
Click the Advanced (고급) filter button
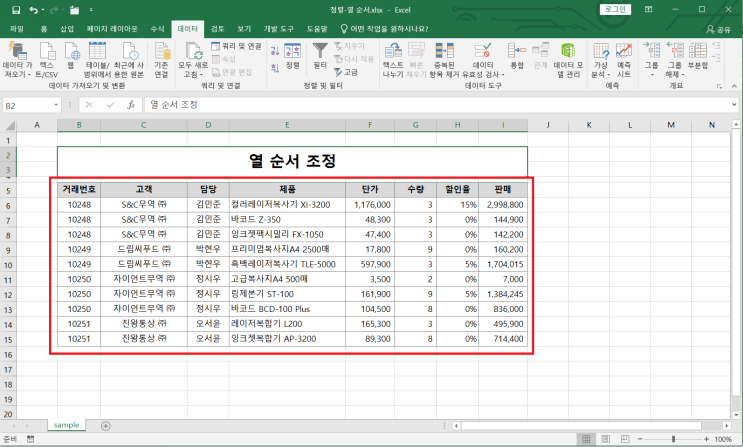(346, 72)
